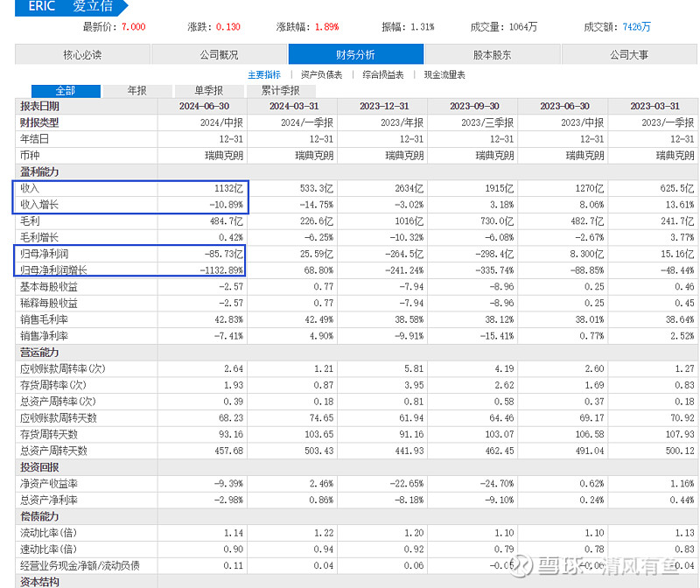700x588 pixels.
Task: Click the turnover amount 7426万
Action: pyautogui.click(x=637, y=27)
